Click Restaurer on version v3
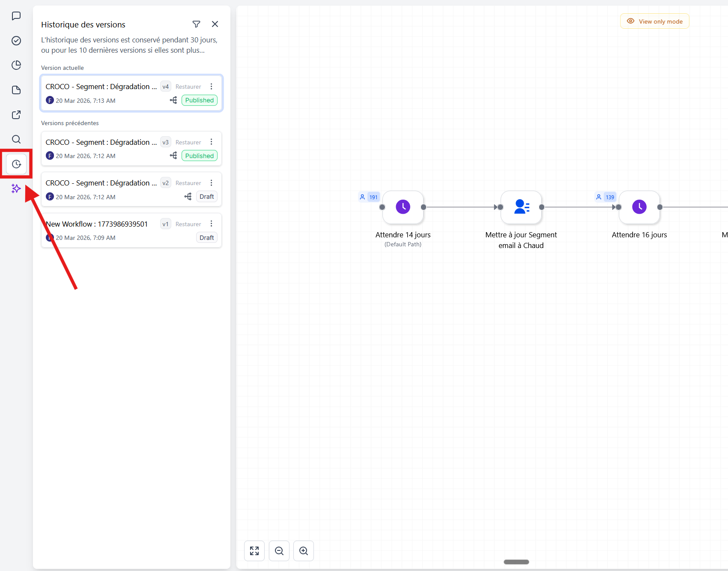The image size is (728, 571). [x=188, y=142]
